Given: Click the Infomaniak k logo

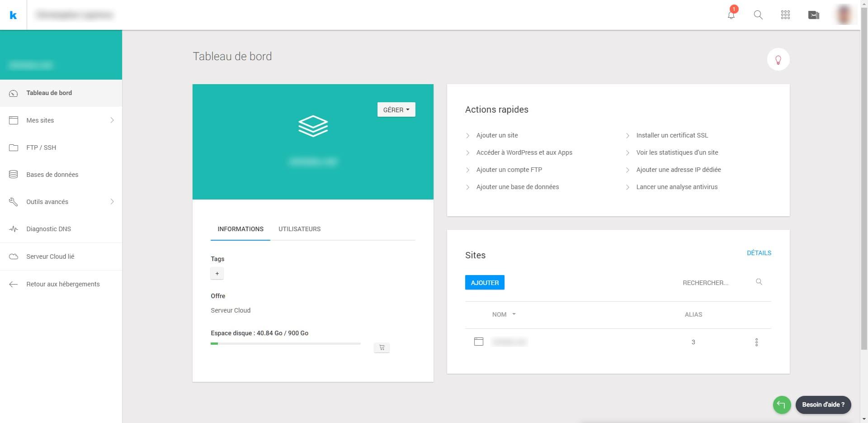Looking at the screenshot, I should click(x=14, y=15).
